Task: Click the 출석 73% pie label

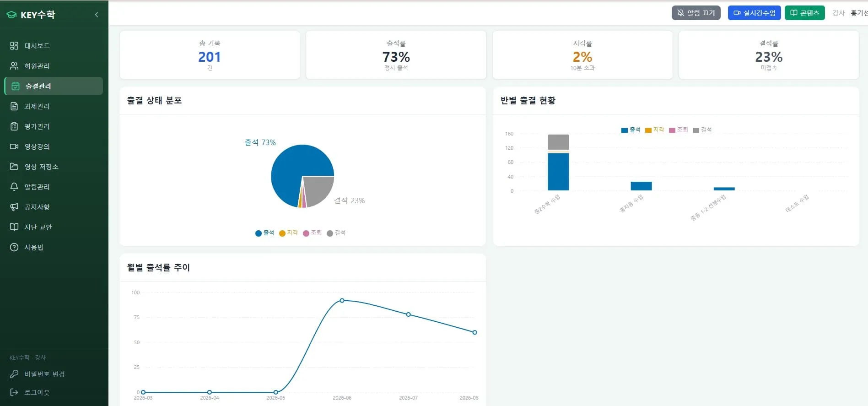Action: coord(260,142)
